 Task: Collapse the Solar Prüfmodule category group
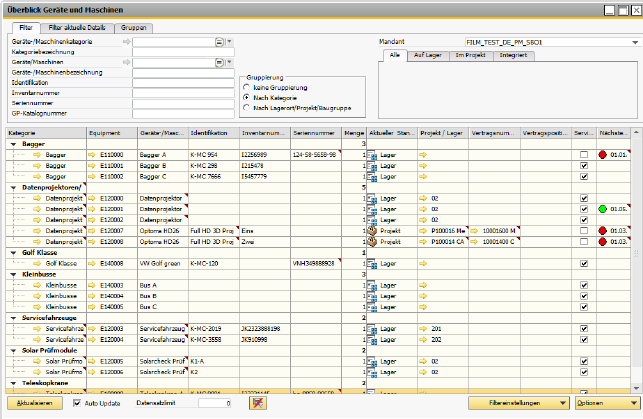click(14, 351)
